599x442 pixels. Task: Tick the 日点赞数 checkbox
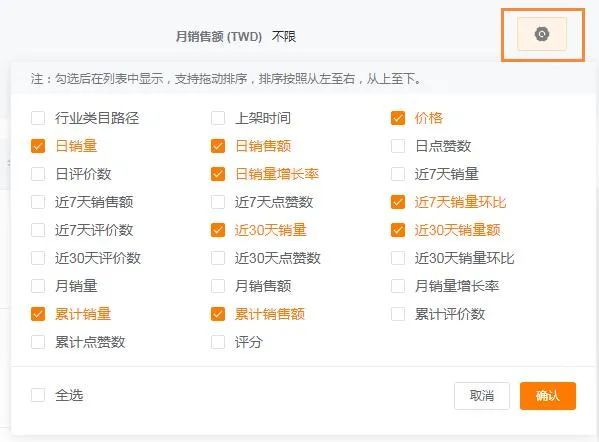(398, 146)
